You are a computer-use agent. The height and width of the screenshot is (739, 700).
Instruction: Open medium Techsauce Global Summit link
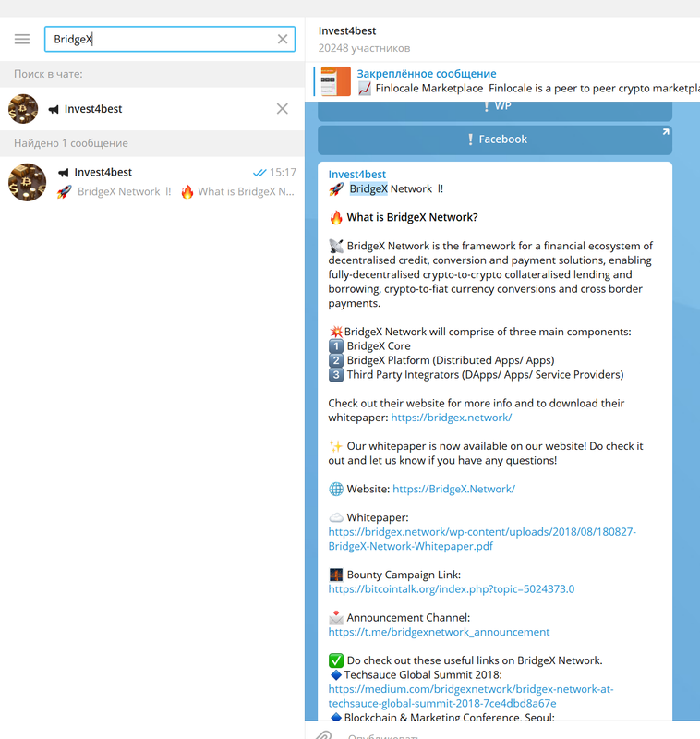[471, 697]
